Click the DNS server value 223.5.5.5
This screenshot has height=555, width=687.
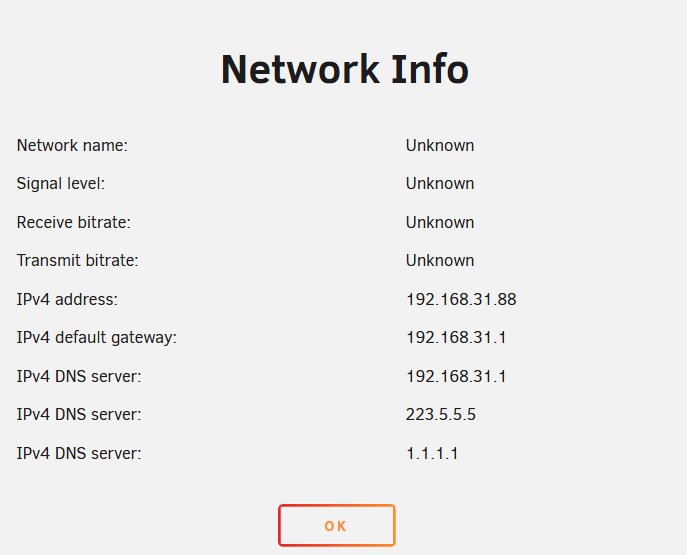pos(441,414)
